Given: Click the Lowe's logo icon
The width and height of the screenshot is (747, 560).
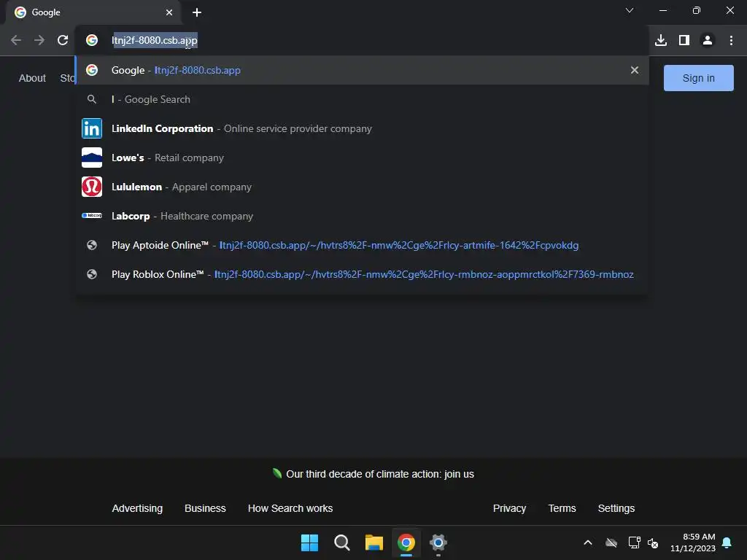Looking at the screenshot, I should pyautogui.click(x=92, y=157).
